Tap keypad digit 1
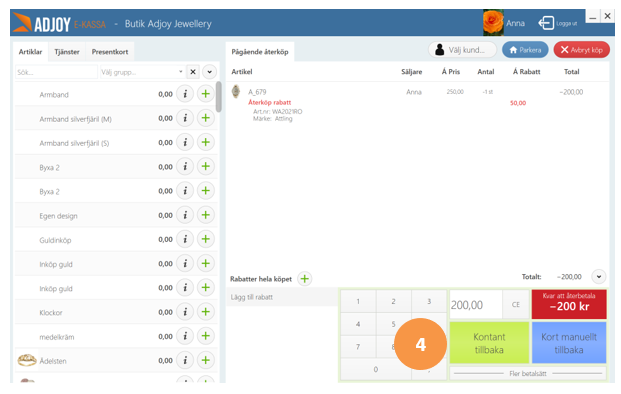This screenshot has height=394, width=621. pyautogui.click(x=358, y=301)
